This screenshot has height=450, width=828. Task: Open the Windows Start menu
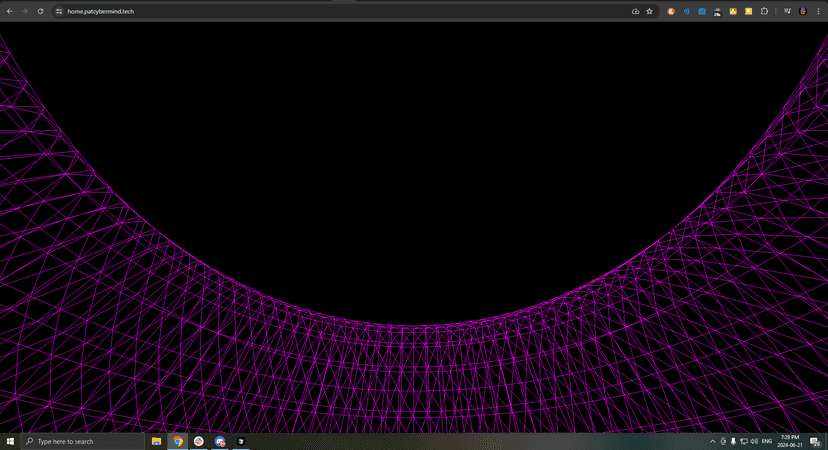10,441
